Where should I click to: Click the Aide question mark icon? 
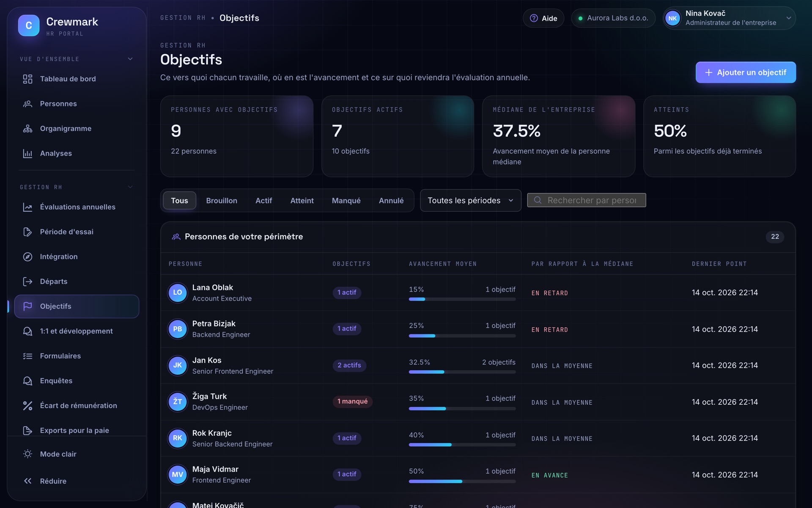pos(534,18)
